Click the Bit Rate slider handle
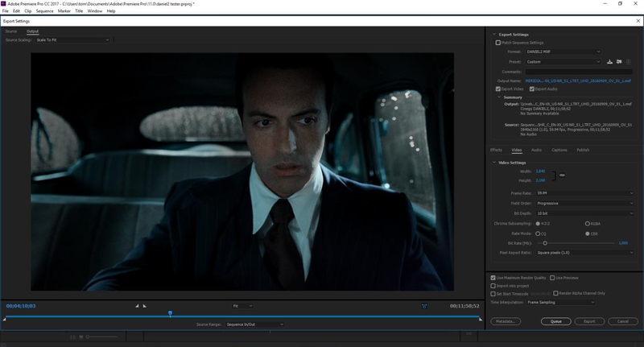Screen dimensions: 644x347 (545, 243)
